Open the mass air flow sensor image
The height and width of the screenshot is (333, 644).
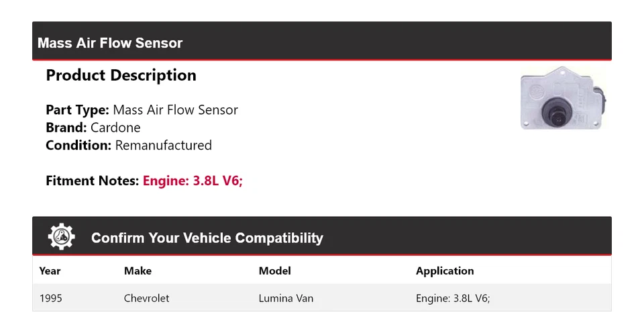(x=564, y=101)
